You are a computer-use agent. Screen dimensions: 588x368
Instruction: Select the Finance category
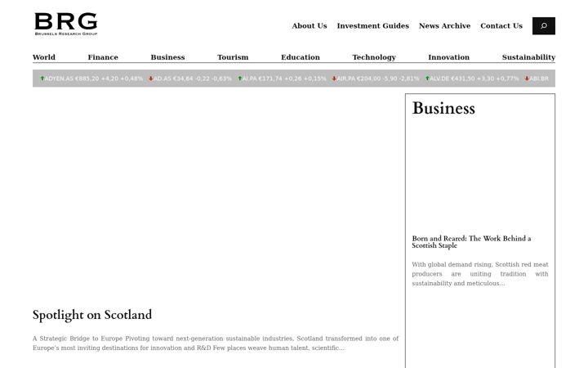[x=103, y=57]
